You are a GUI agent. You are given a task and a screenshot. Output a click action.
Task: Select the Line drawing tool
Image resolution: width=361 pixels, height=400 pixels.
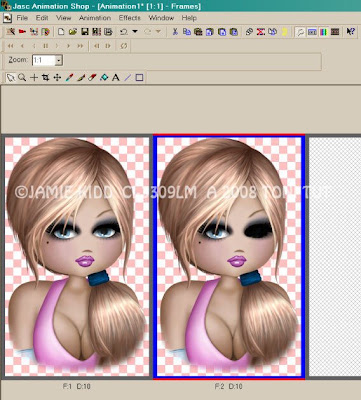(127, 78)
